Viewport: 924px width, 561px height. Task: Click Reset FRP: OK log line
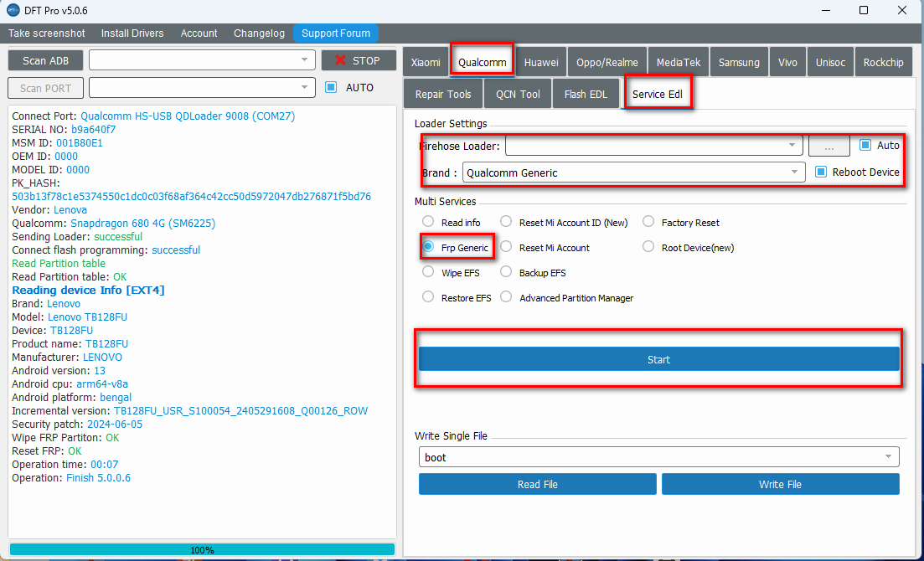pyautogui.click(x=47, y=450)
